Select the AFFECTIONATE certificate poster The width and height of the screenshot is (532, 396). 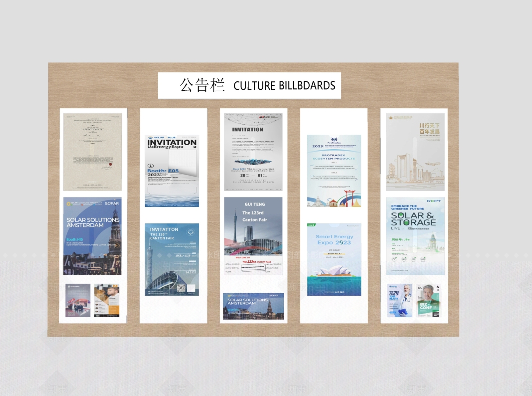click(x=93, y=152)
